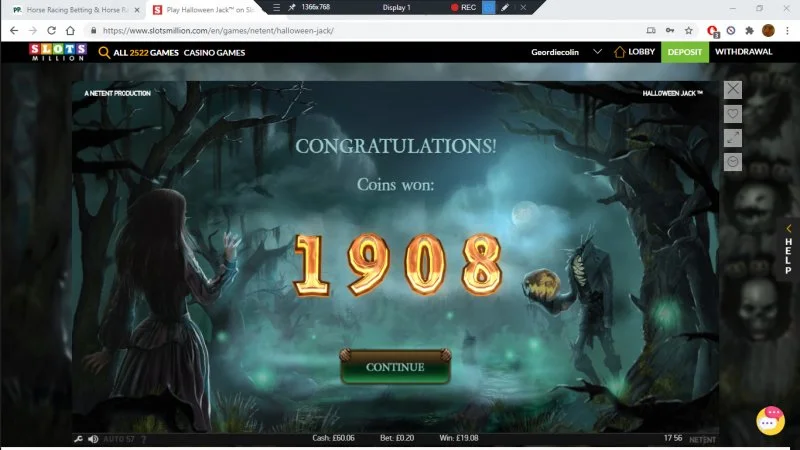Open the Chrome profile avatar

pos(768,31)
